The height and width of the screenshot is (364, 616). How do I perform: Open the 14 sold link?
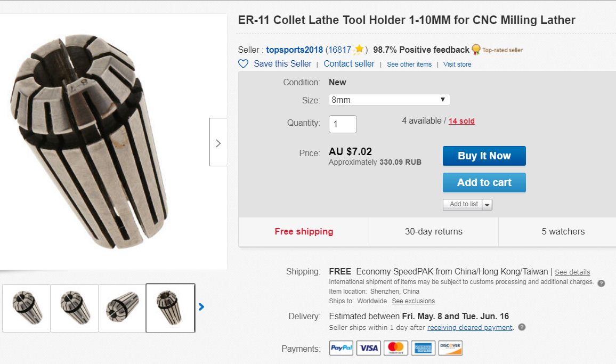click(x=461, y=121)
